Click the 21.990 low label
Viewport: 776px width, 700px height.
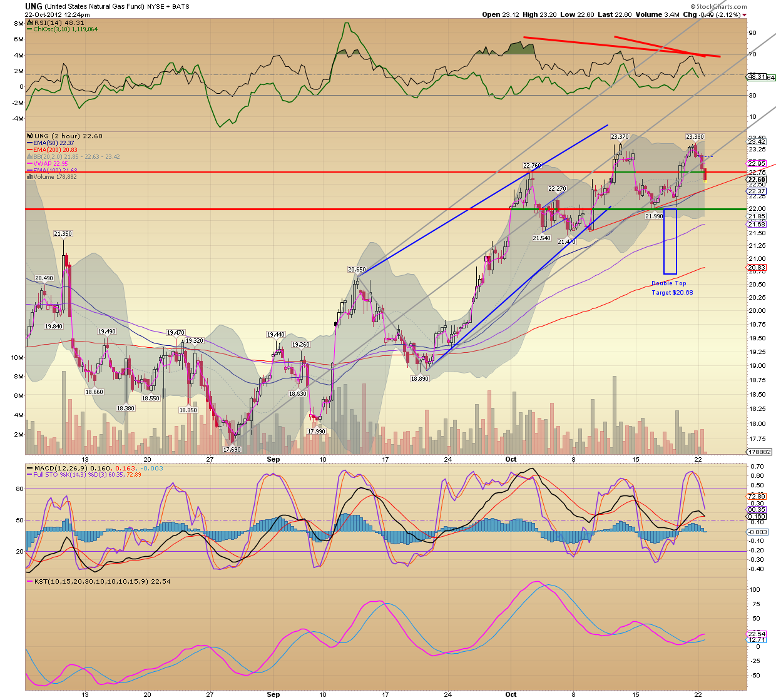coord(654,216)
